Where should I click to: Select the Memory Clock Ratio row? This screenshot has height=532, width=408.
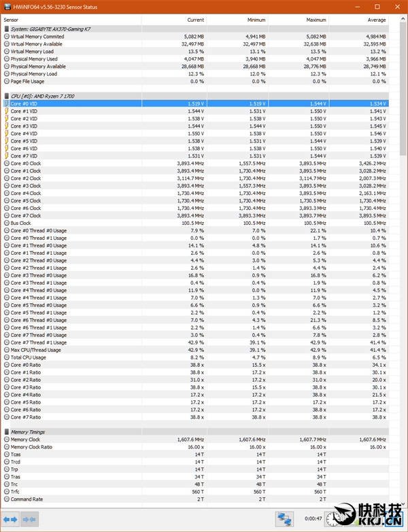point(195,447)
